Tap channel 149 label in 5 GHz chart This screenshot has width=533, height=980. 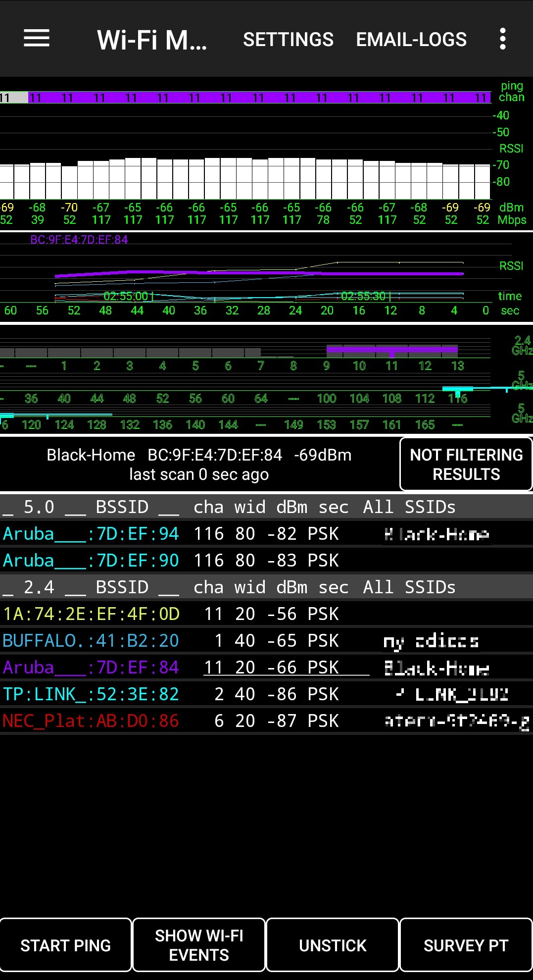(293, 425)
